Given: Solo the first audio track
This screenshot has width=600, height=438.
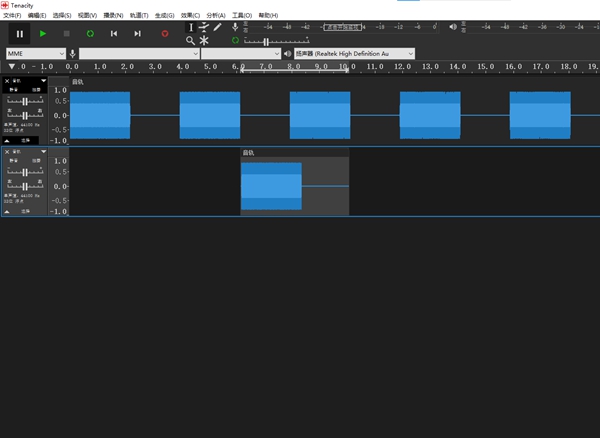Looking at the screenshot, I should click(36, 90).
